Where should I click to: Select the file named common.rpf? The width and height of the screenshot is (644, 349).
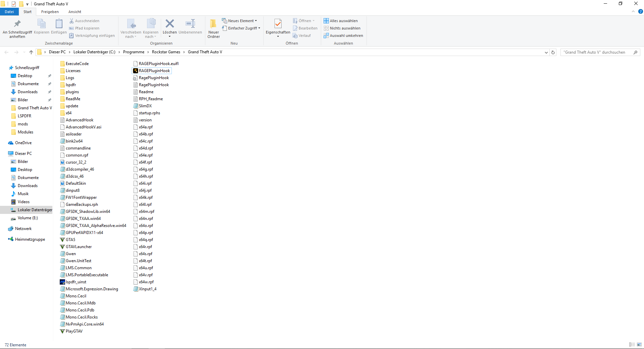pos(74,155)
